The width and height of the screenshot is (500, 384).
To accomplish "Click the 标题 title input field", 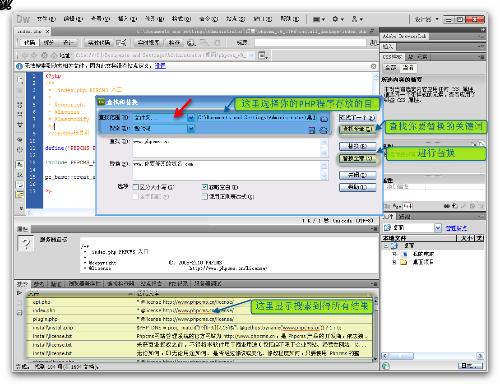I will [x=310, y=43].
